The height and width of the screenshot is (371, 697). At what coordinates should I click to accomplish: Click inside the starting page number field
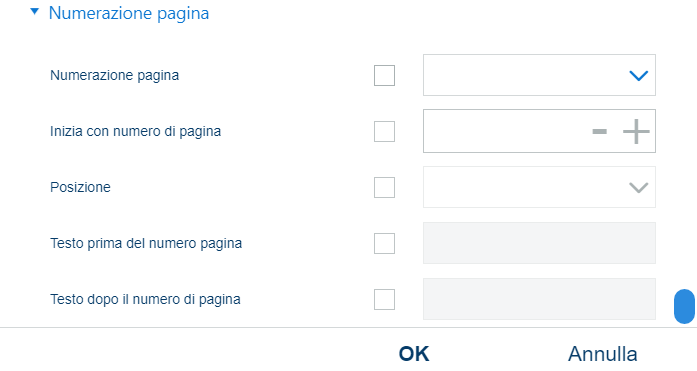(507, 131)
